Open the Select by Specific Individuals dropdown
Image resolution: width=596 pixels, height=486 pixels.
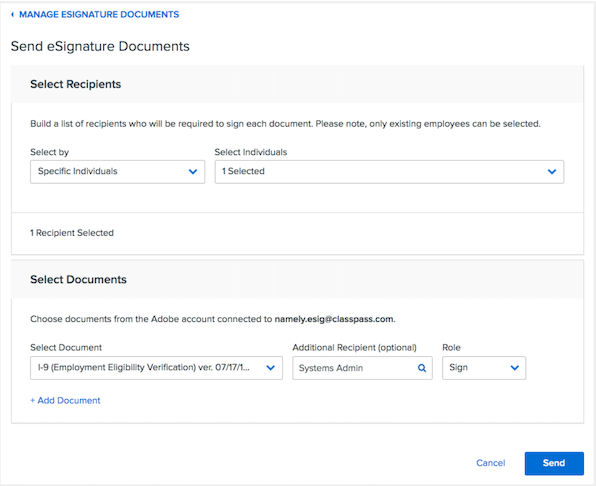pos(117,172)
